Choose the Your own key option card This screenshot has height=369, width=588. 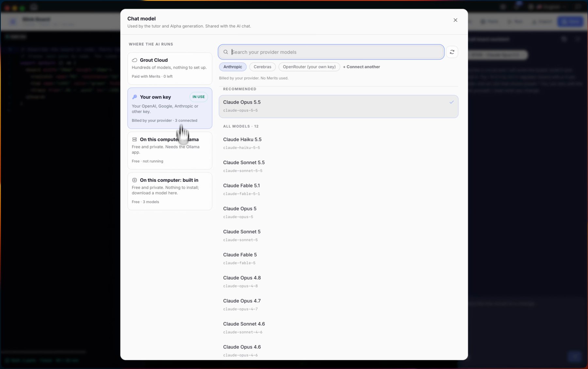click(170, 108)
